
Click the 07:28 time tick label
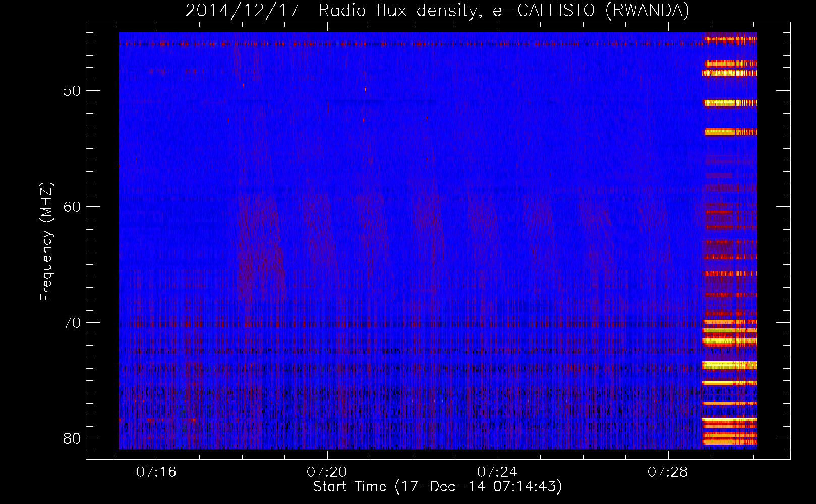pyautogui.click(x=668, y=472)
